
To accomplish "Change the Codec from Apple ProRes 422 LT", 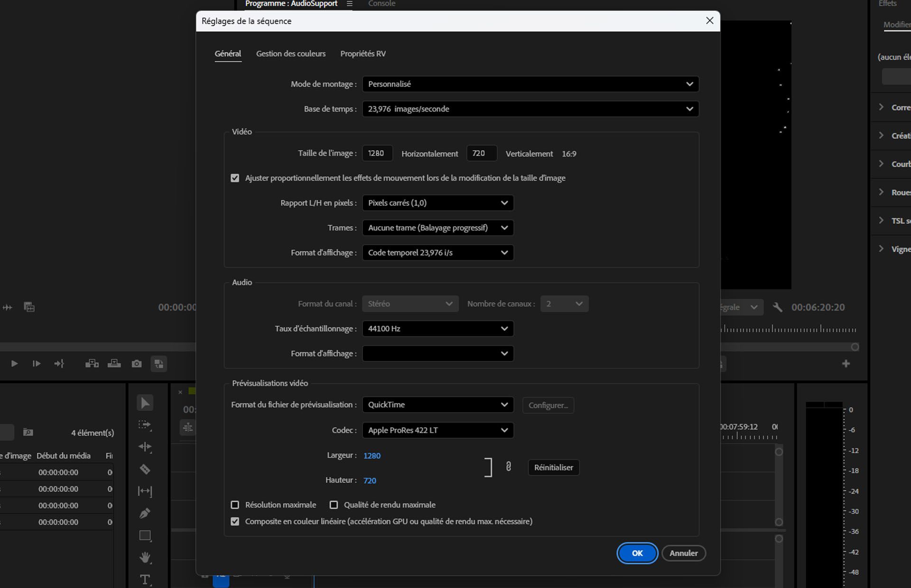I will (437, 430).
